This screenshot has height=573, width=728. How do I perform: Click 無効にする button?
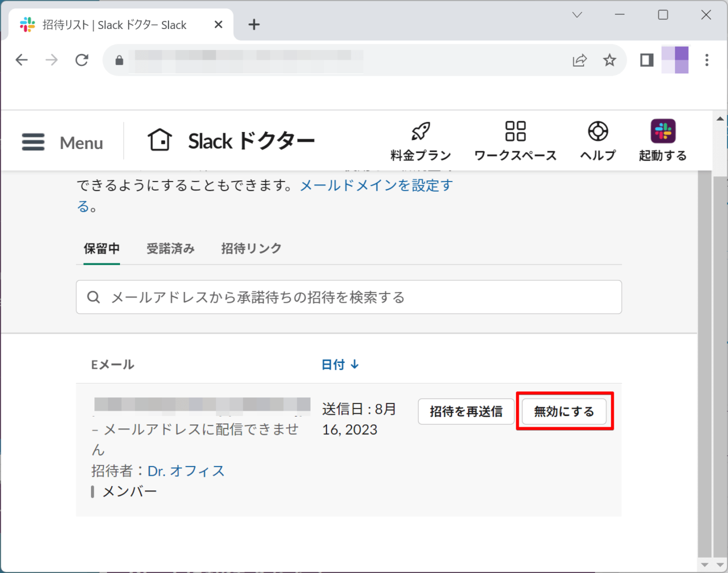564,411
